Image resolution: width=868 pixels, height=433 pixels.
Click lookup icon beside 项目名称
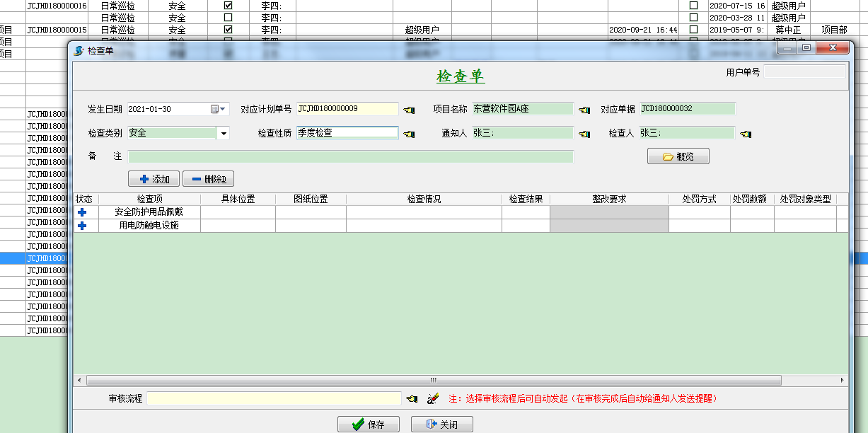pos(584,110)
